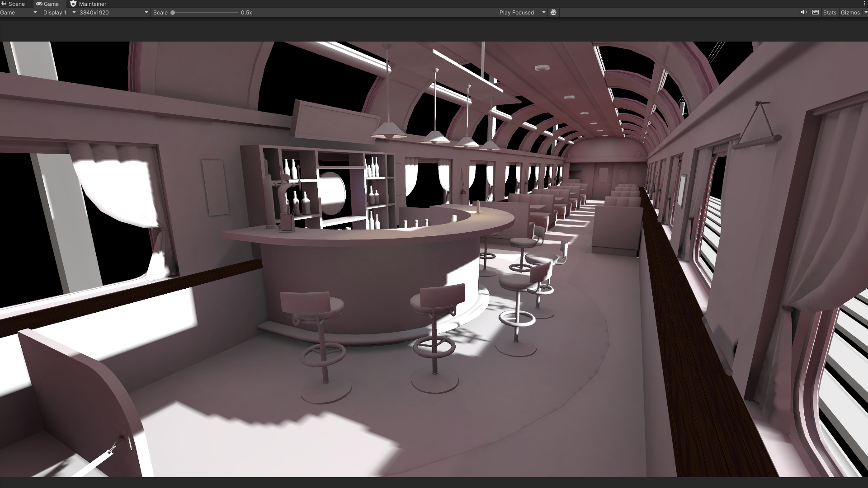Click the Frame Debugger bug icon
This screenshot has width=868, height=488.
coord(553,13)
